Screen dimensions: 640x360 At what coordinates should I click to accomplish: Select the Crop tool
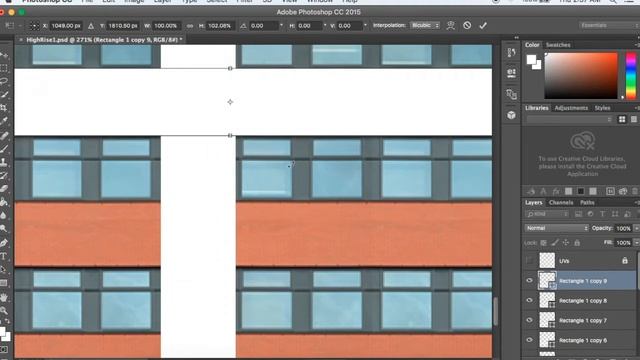[x=4, y=108]
